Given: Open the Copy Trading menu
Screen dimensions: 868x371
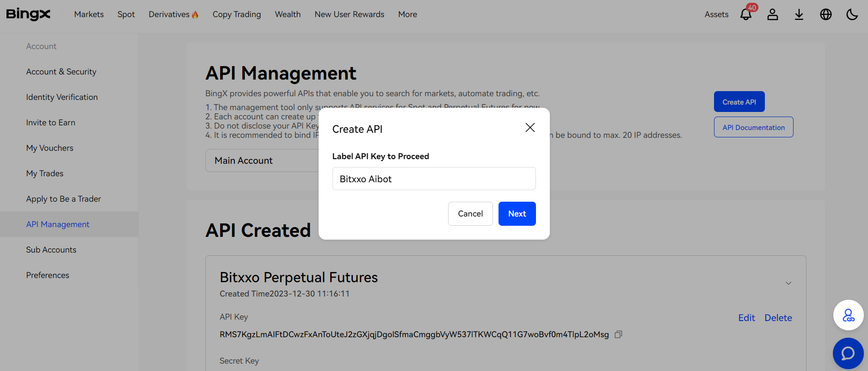Looking at the screenshot, I should tap(237, 14).
